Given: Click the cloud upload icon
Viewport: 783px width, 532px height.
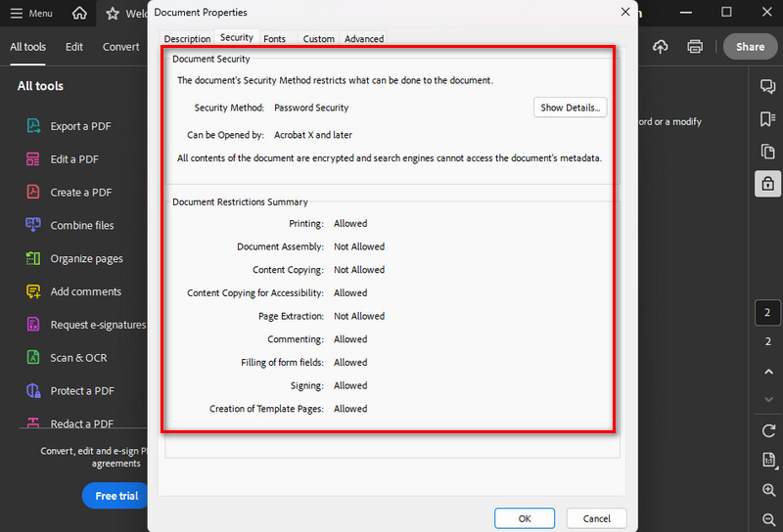Looking at the screenshot, I should [x=661, y=47].
